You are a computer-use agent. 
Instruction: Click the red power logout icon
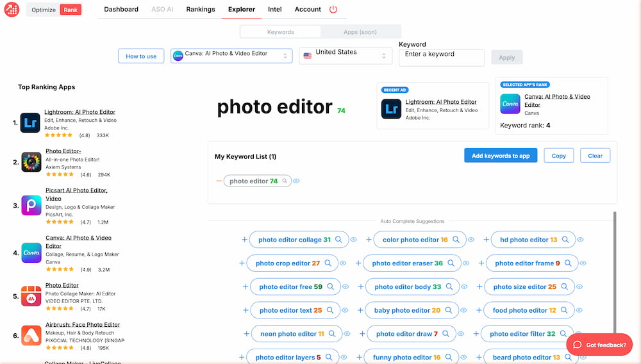tap(333, 10)
